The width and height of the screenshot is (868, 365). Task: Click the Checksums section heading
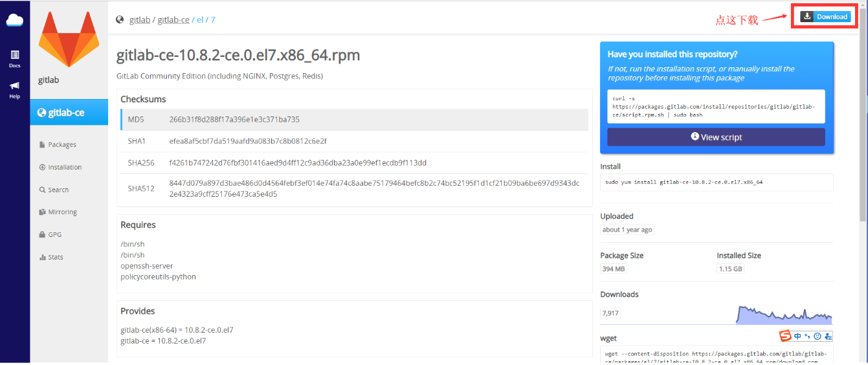143,99
